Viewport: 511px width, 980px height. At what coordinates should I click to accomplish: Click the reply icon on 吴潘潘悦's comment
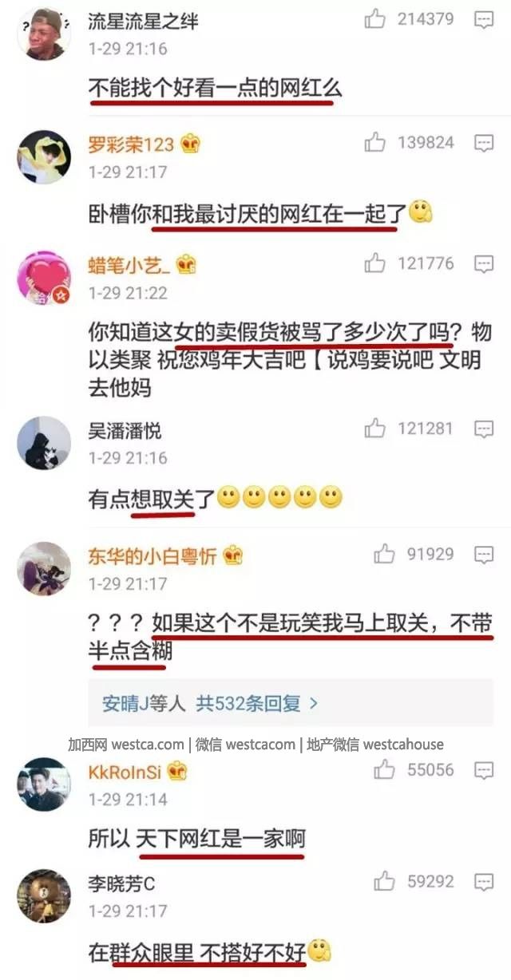click(x=484, y=429)
